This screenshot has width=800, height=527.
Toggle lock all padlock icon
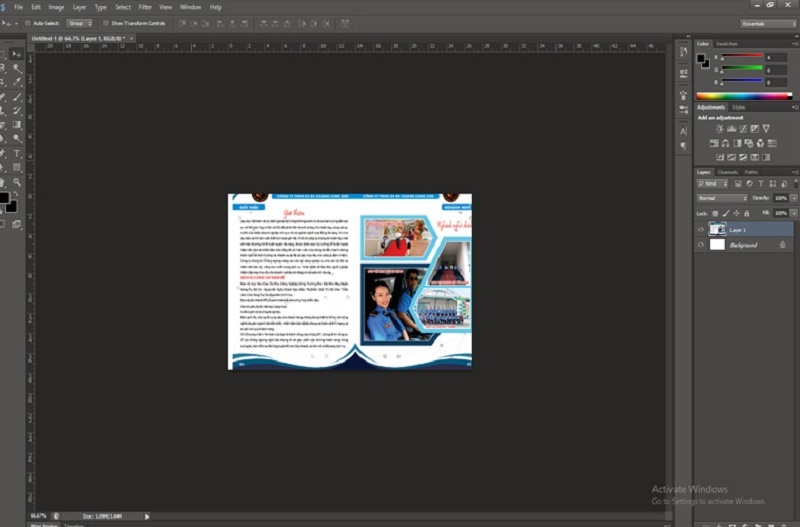(x=746, y=213)
